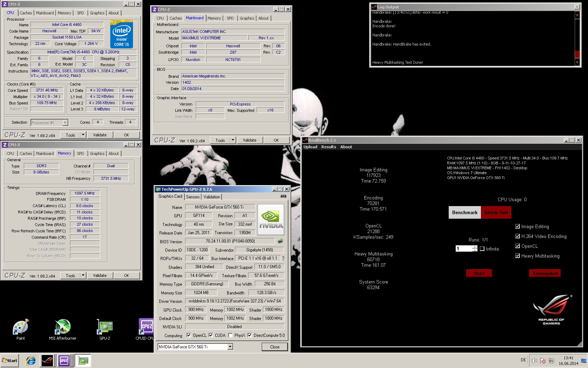Click Stress Test button in RealBench
Viewport: 588px width, 368px height.
coord(496,212)
